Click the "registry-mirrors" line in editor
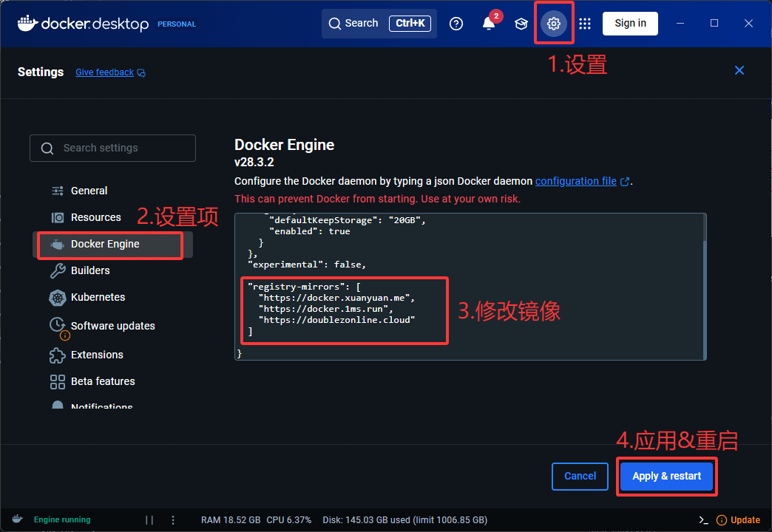Image resolution: width=772 pixels, height=532 pixels. click(x=304, y=287)
